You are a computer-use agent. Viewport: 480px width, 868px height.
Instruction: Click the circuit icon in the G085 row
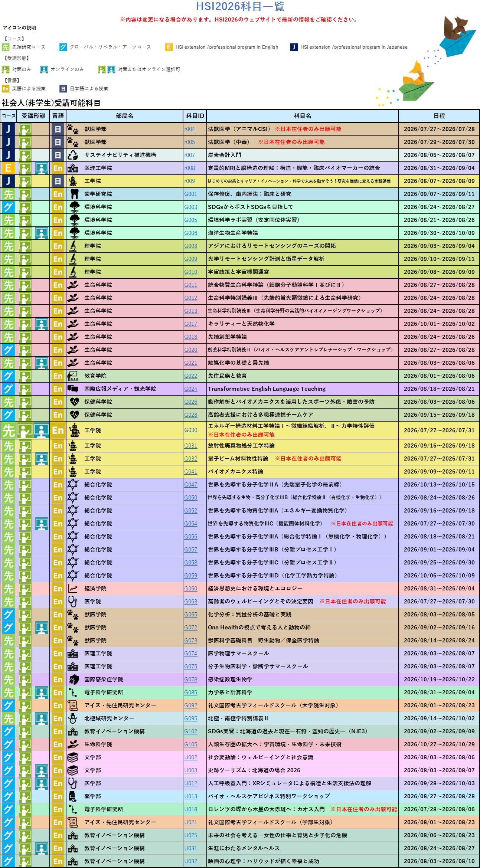(x=73, y=692)
